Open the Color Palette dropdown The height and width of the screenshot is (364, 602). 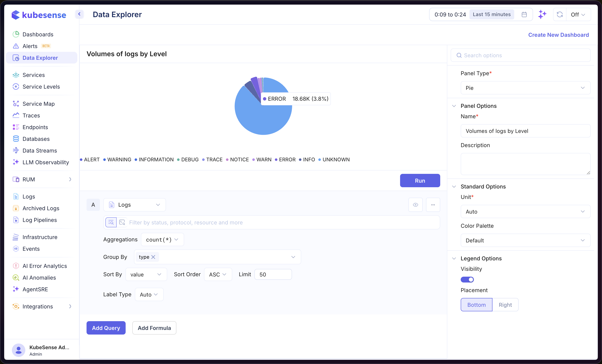(525, 240)
